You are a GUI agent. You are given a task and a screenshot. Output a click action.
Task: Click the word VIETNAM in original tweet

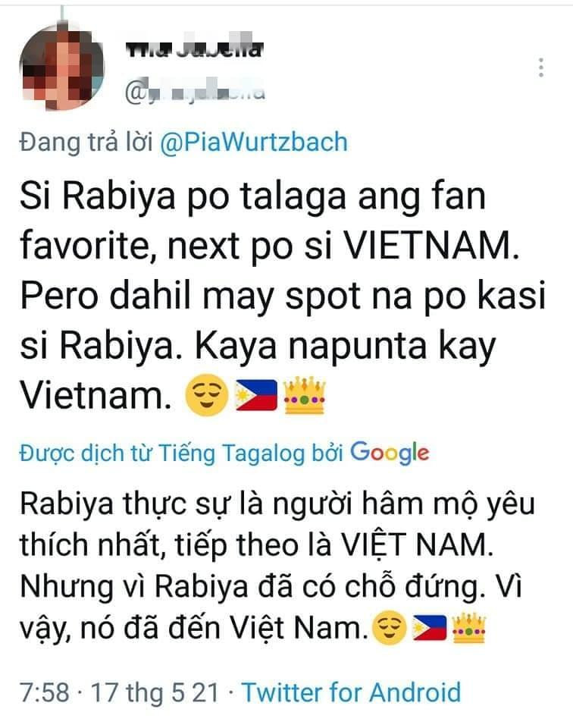pyautogui.click(x=431, y=246)
